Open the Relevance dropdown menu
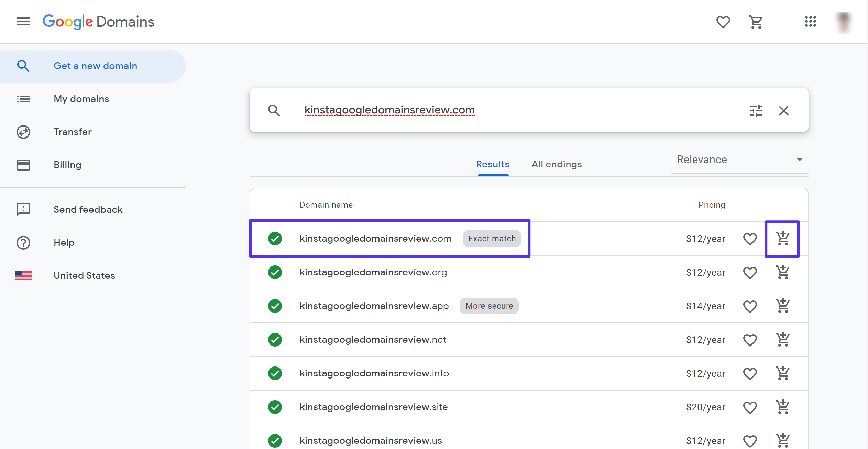 (x=739, y=160)
